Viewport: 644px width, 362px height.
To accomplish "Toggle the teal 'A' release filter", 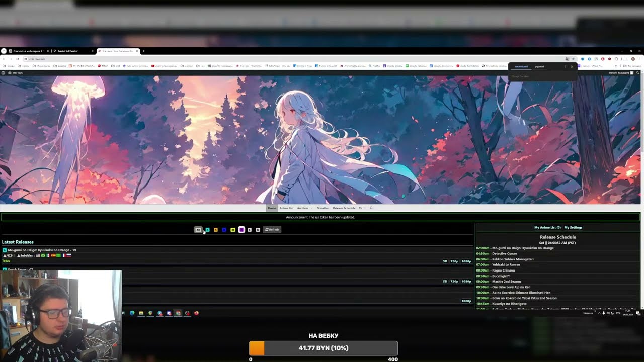I will tap(207, 230).
